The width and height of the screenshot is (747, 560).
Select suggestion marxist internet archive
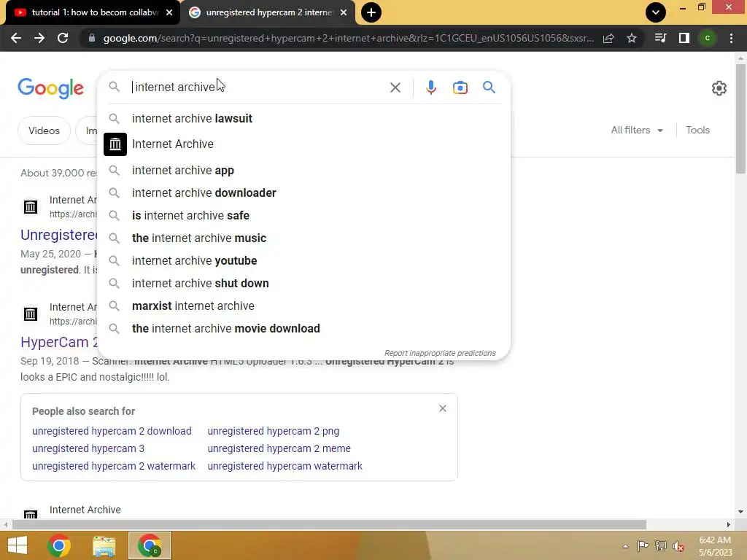pos(303,306)
